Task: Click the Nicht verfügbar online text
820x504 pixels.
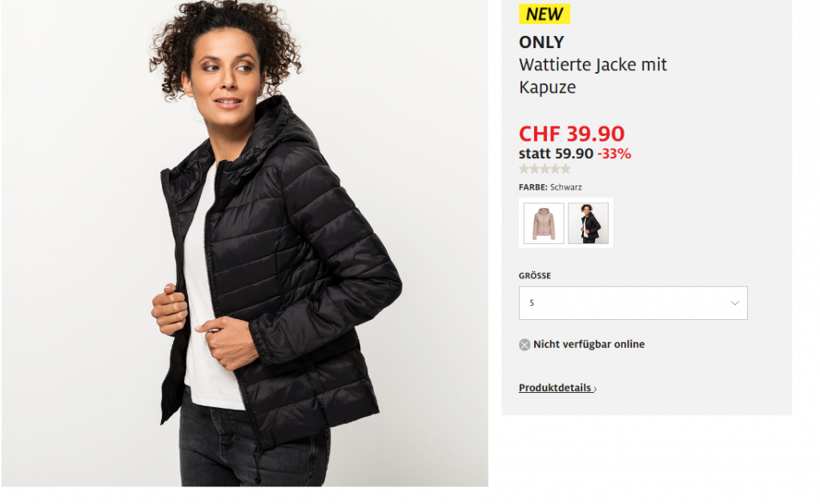Action: click(589, 344)
